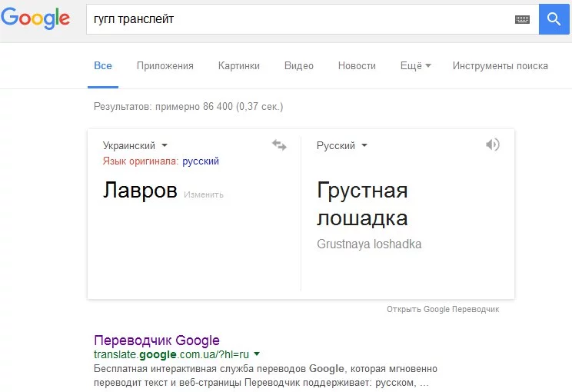This screenshot has width=572, height=392.
Task: Open Инструменты поиска
Action: 500,66
